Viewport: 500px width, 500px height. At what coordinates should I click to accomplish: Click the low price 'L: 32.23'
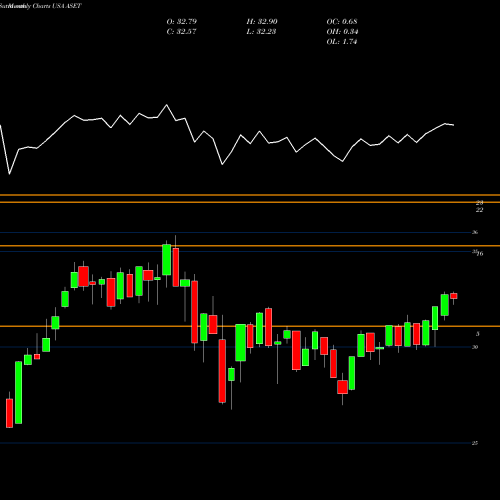261,32
